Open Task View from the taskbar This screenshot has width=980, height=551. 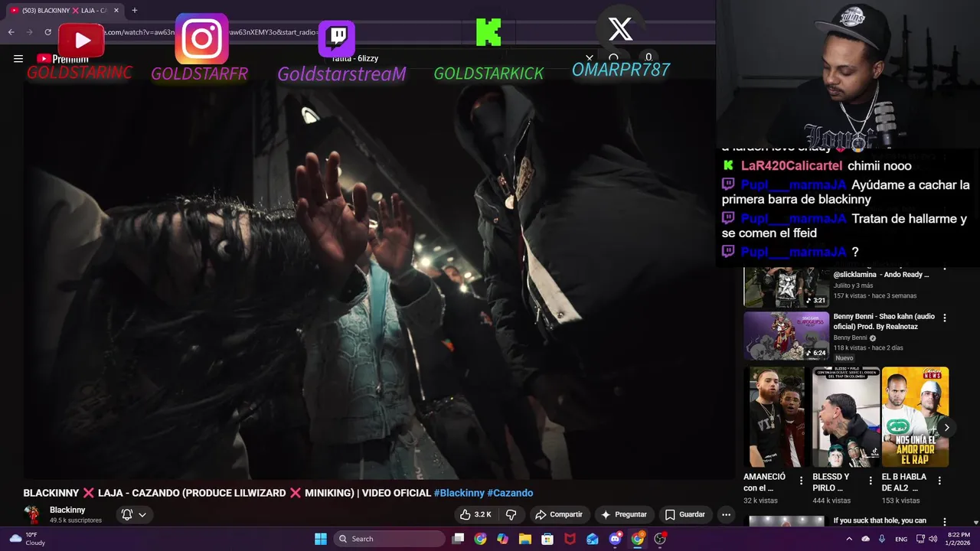(x=458, y=539)
